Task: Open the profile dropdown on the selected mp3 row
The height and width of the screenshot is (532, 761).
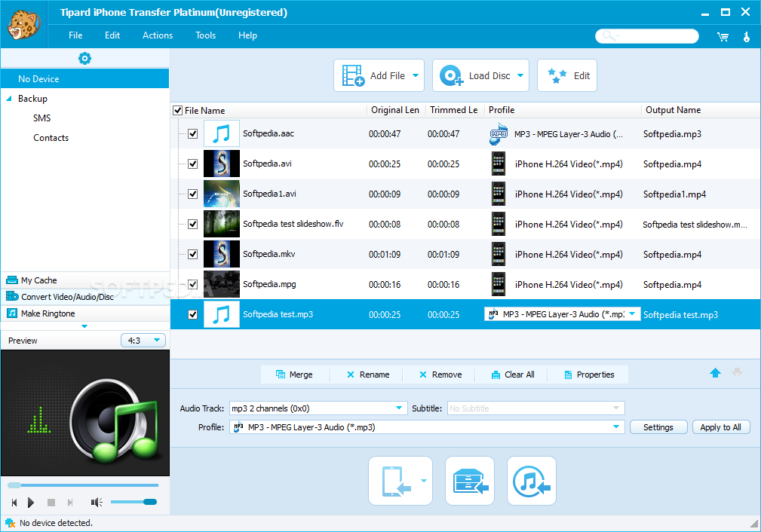Action: coord(632,314)
